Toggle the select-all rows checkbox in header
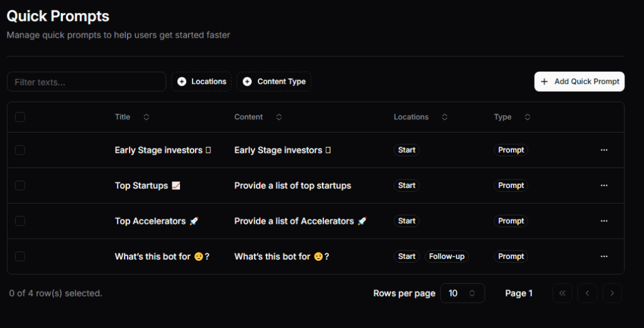The image size is (644, 328). click(20, 117)
